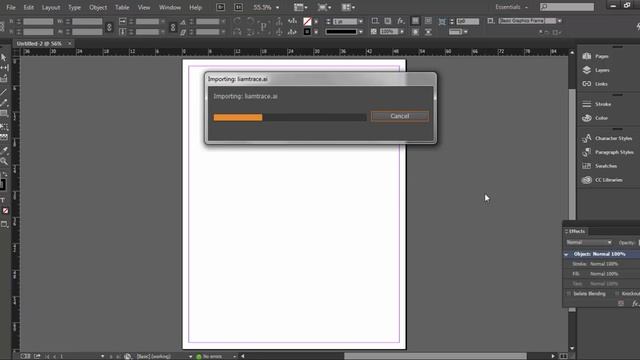This screenshot has height=360, width=640.
Task: Click the preflight green status indicator
Action: coord(199,356)
